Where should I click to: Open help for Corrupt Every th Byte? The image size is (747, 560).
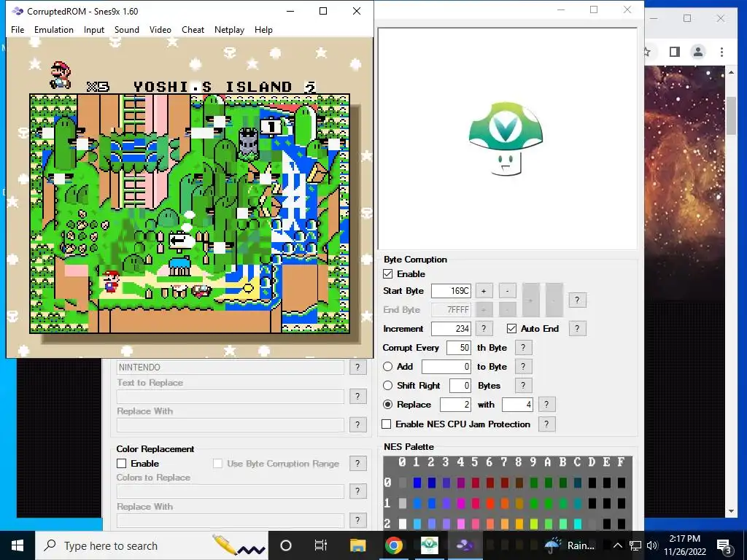tap(523, 348)
